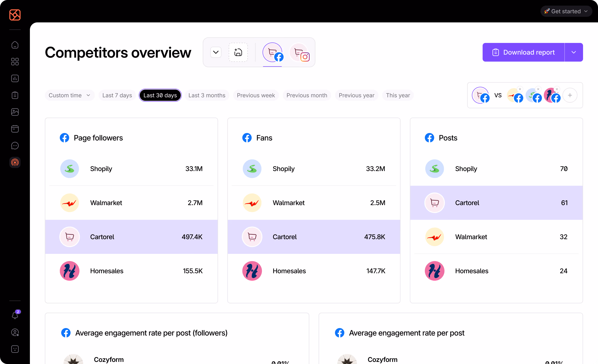
Task: Click Shopily row in Page followers card
Action: (x=131, y=169)
